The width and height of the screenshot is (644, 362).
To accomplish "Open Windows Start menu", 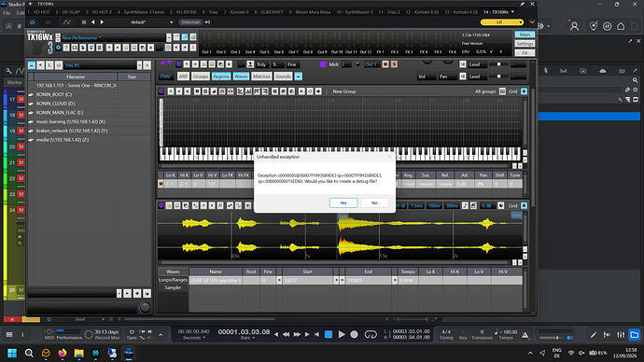I will point(12,353).
